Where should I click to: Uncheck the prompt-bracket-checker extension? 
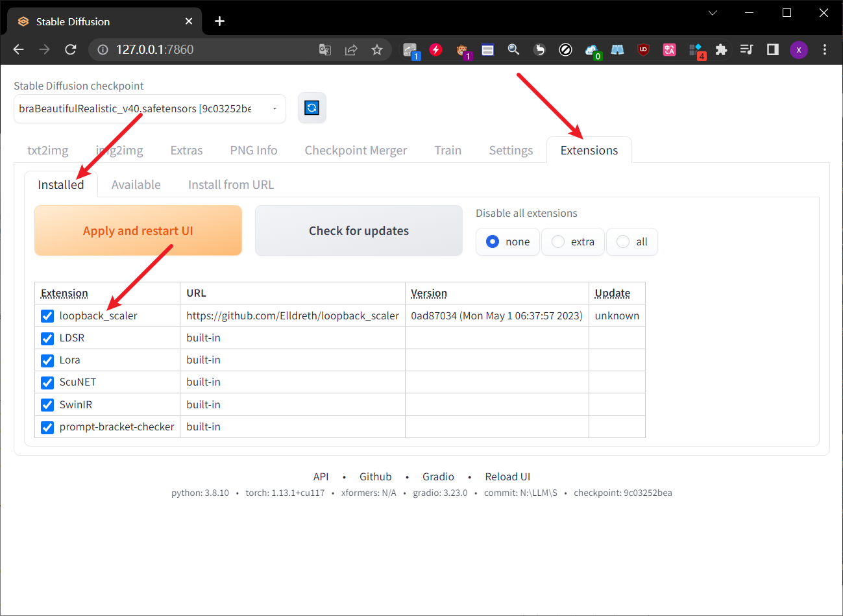click(x=47, y=427)
